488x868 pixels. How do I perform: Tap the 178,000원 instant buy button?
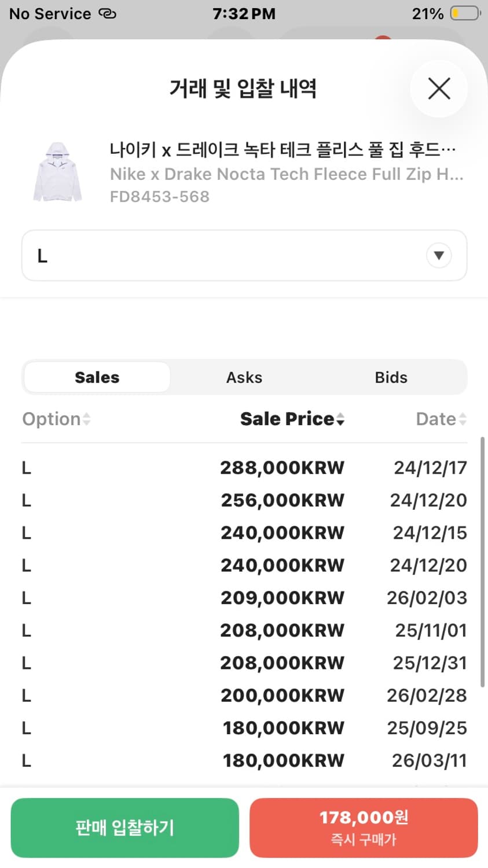click(x=364, y=827)
